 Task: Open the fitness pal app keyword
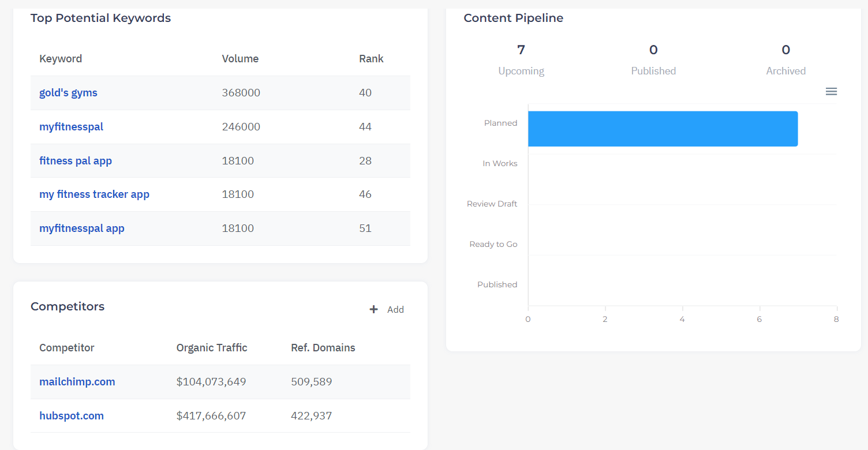point(76,161)
